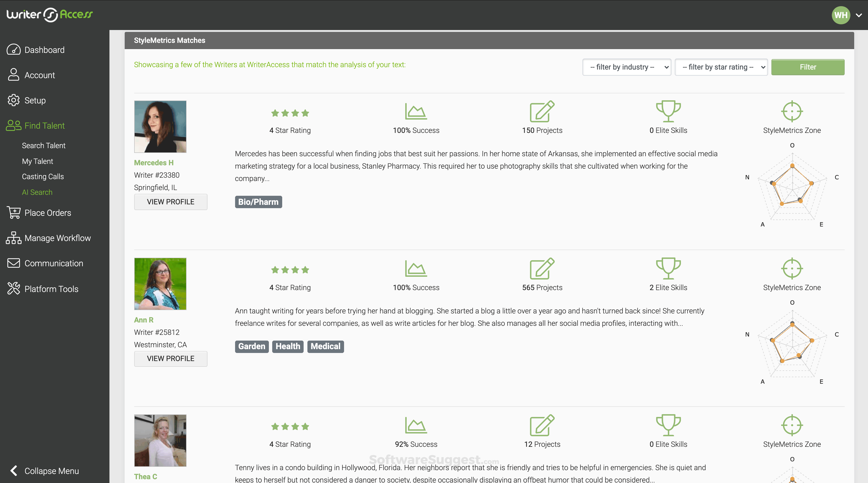Open Setup via the gear icon
Screen dimensions: 868x483
[14, 100]
